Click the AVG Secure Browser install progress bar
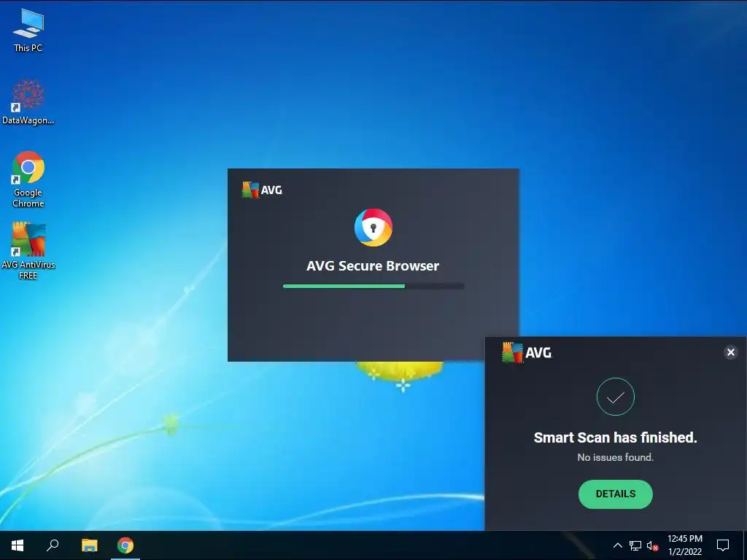Viewport: 747px width, 560px height. pos(373,286)
